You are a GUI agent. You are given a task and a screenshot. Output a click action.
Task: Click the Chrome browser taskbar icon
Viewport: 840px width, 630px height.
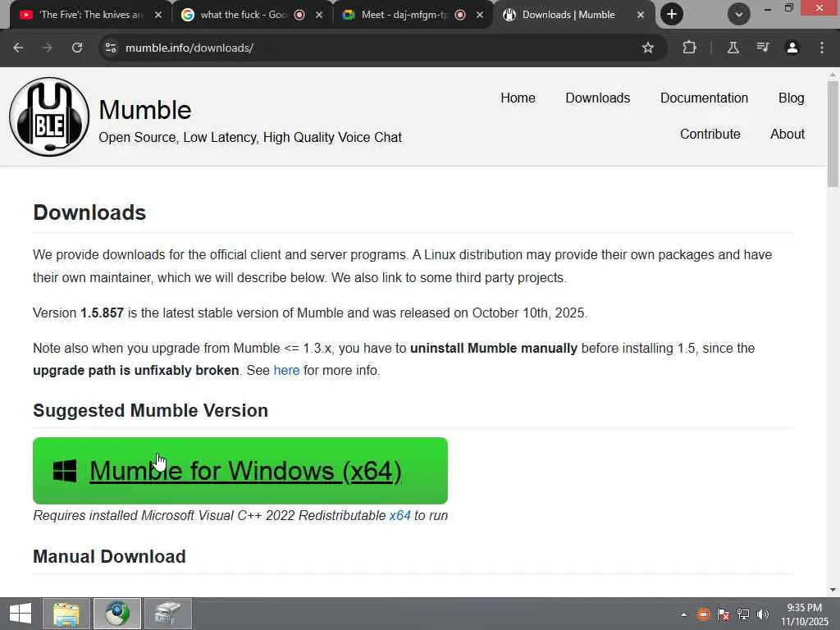tap(117, 614)
